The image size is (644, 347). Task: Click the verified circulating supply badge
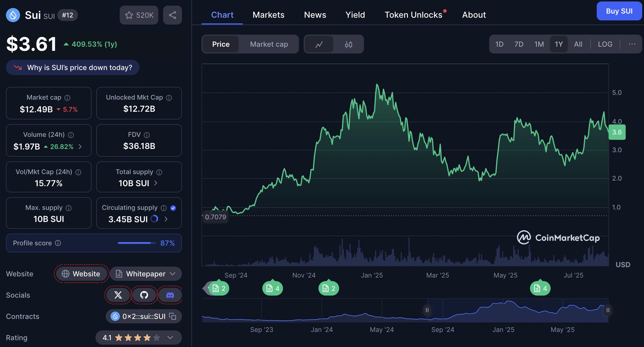click(173, 208)
